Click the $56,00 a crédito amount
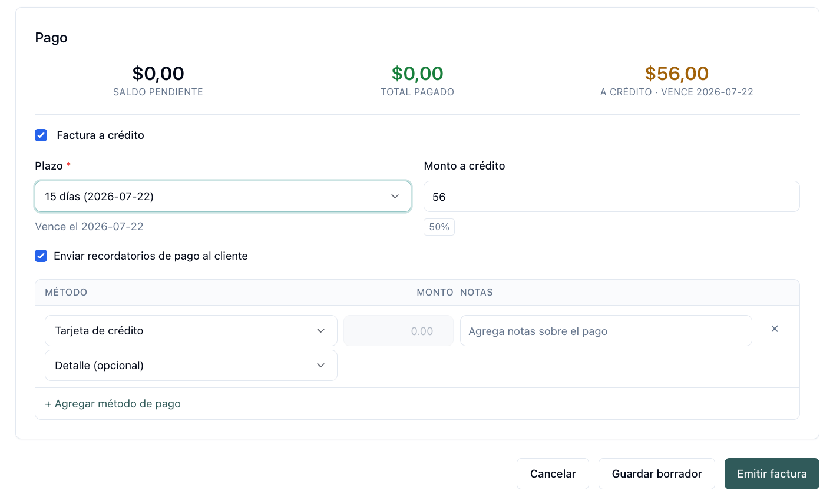 click(676, 74)
